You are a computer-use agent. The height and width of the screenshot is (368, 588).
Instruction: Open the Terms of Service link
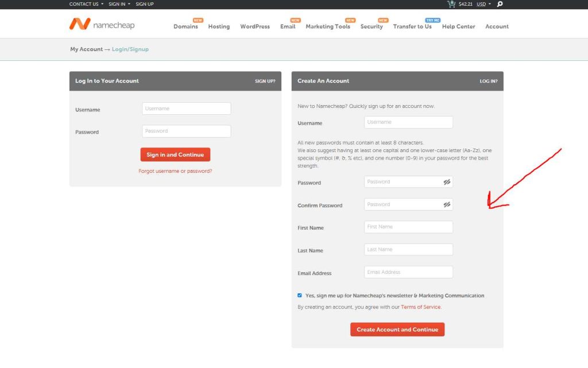click(420, 307)
